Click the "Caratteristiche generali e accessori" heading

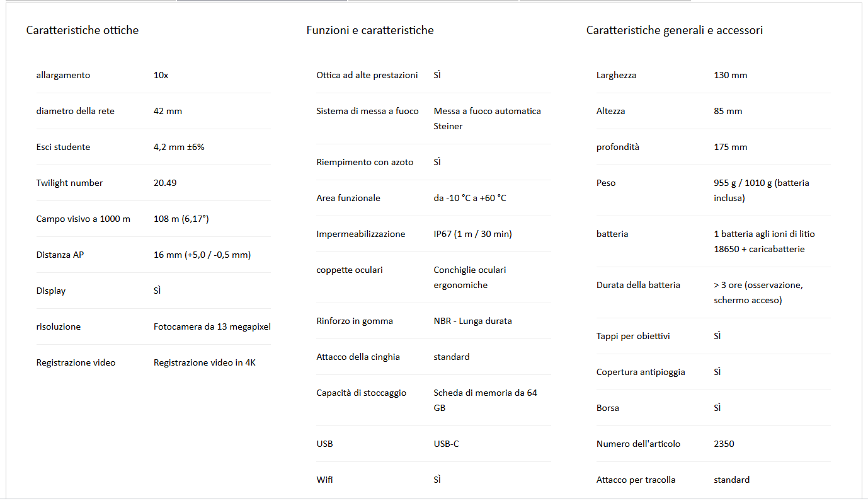coord(674,30)
